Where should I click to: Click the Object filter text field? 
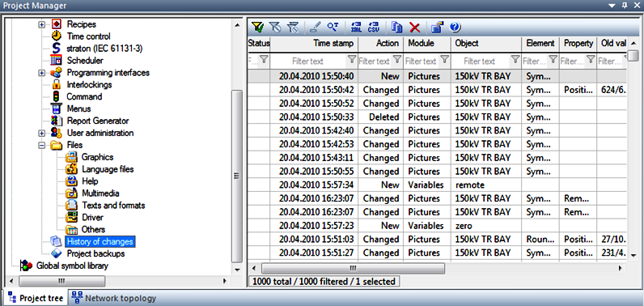point(480,62)
